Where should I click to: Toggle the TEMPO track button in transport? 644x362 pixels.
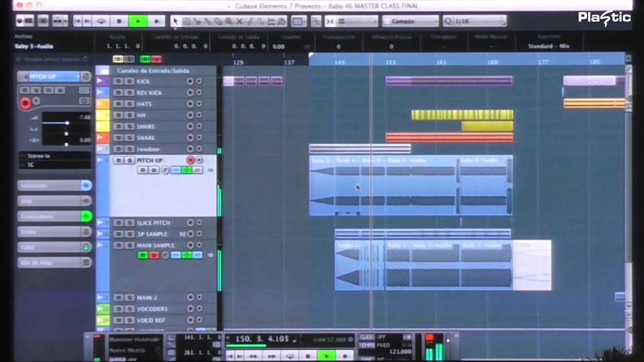pos(367,345)
